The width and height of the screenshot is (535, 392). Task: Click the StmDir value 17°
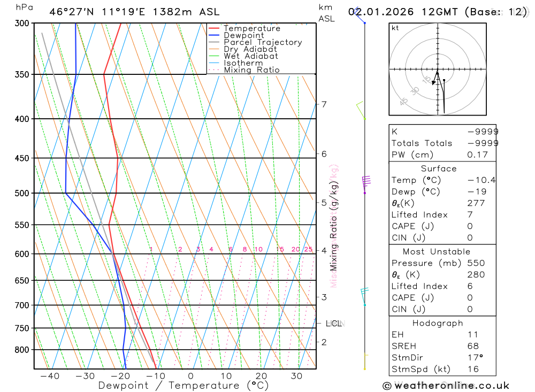click(x=475, y=358)
